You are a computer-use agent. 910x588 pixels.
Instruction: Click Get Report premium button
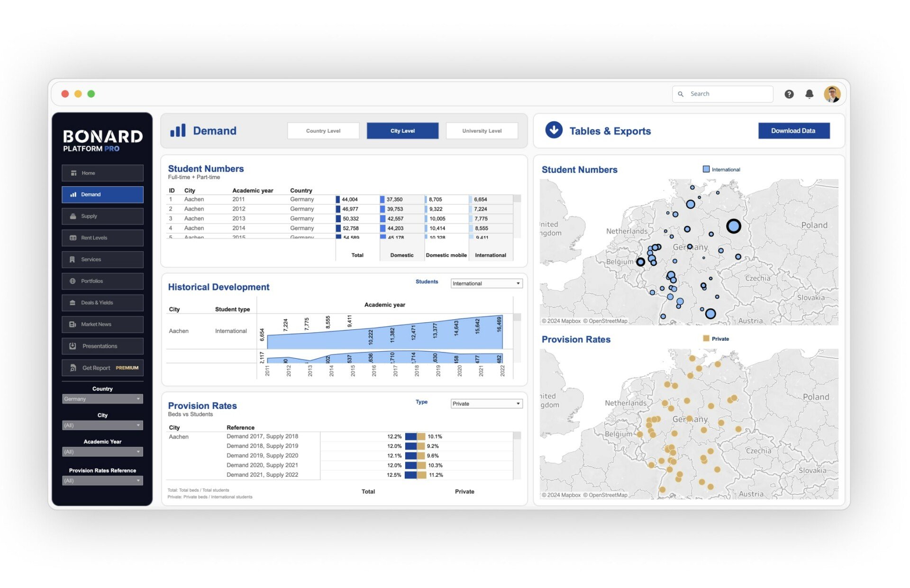pos(102,368)
